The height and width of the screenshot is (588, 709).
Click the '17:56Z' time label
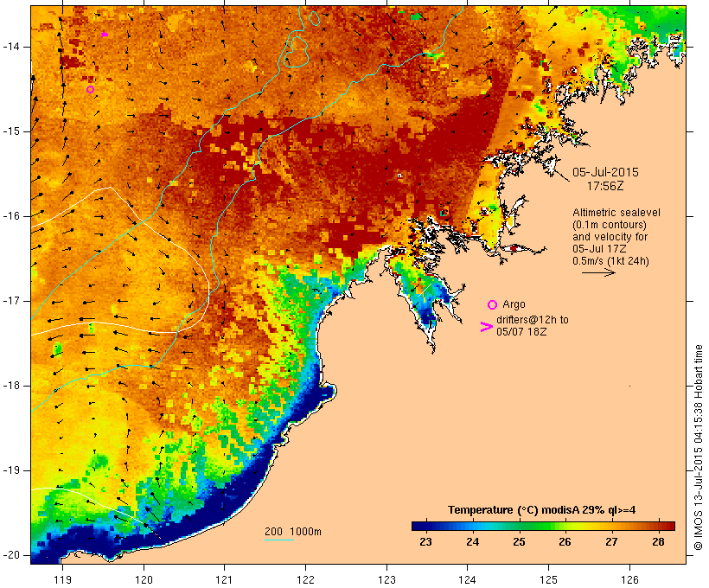tap(605, 186)
